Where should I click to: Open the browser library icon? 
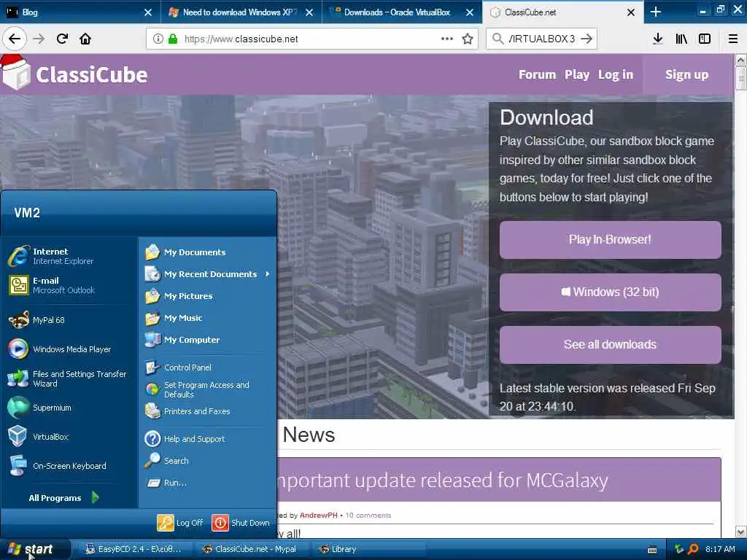tap(681, 39)
